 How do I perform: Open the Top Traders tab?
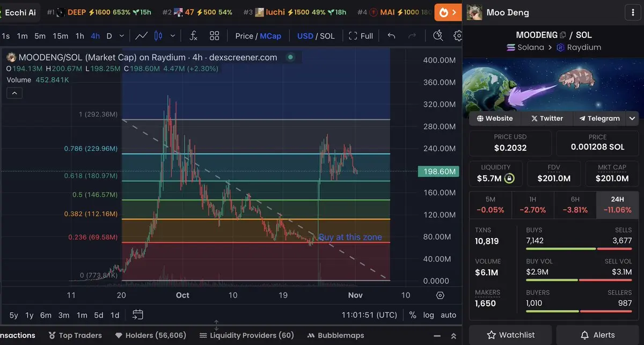click(x=76, y=335)
